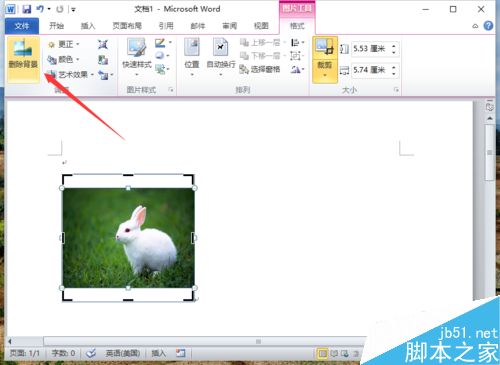This screenshot has width=500, height=365.
Task: Click the macro recording icon in status bar
Action: point(181,353)
